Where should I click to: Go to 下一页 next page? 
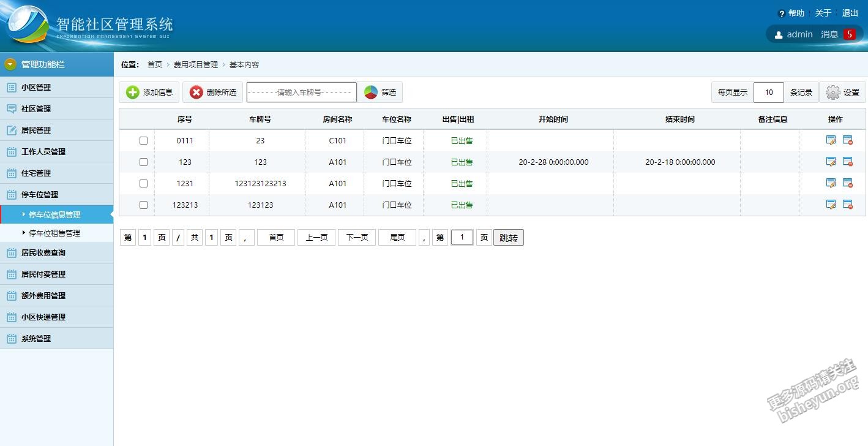(357, 237)
